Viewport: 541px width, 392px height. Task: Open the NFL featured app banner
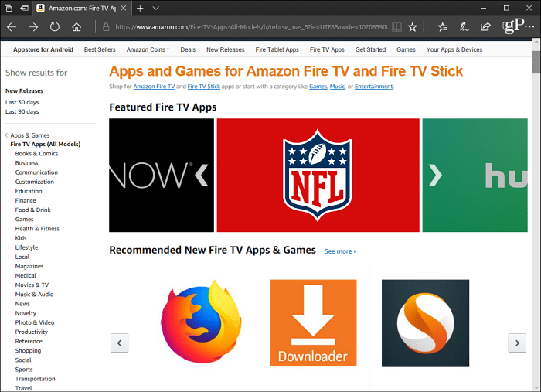point(318,176)
